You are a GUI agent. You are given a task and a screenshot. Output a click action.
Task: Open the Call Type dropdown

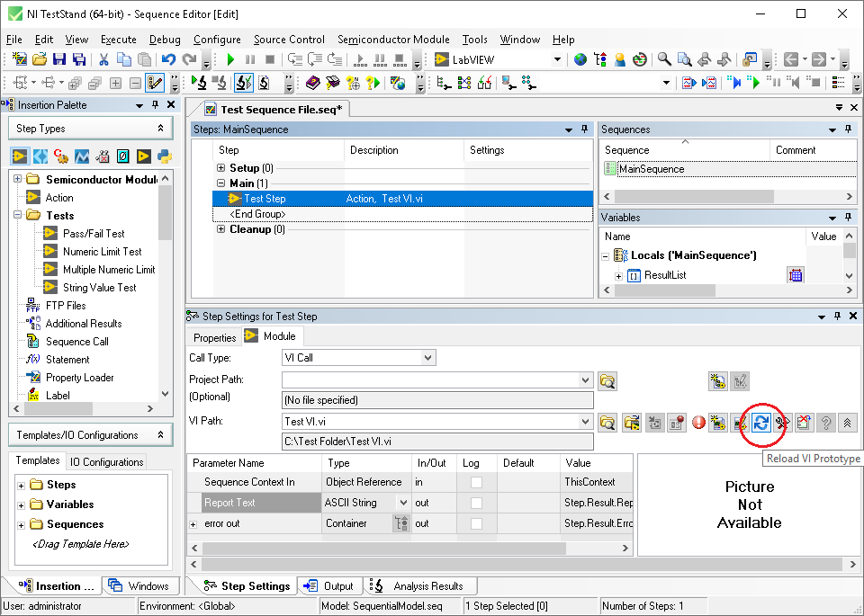[427, 358]
